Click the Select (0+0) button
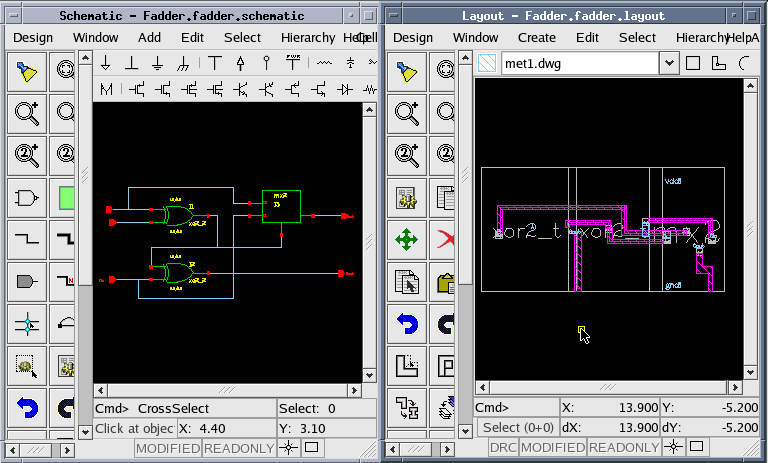768x463 pixels. (x=517, y=427)
